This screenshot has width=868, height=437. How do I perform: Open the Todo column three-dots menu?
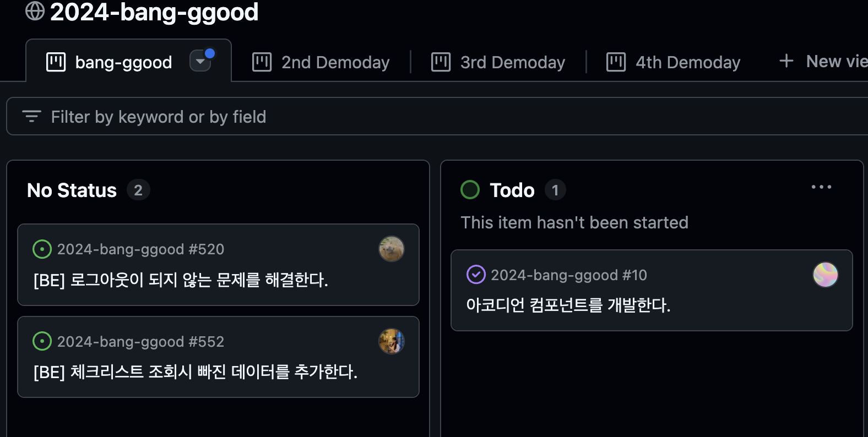pyautogui.click(x=821, y=187)
